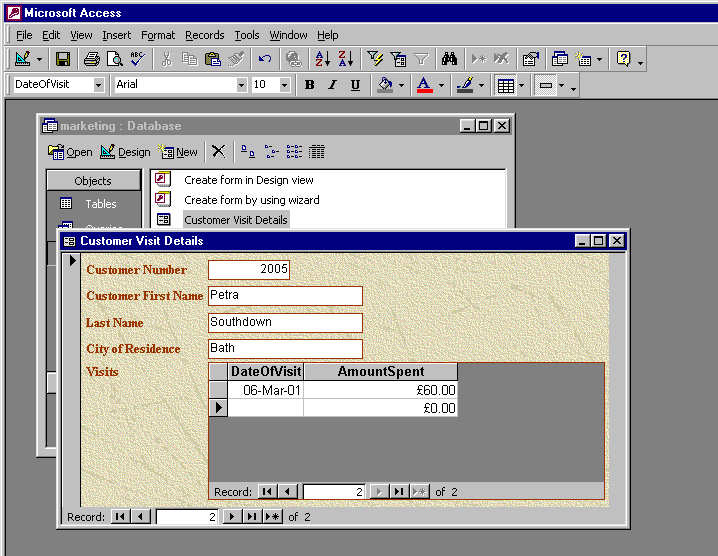Click the Database Window icon

pos(560,59)
